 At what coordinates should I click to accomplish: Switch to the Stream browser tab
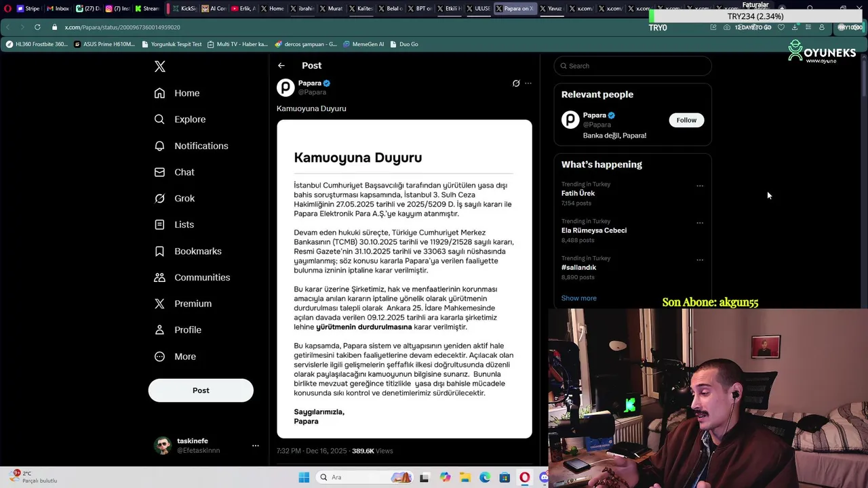pos(147,9)
